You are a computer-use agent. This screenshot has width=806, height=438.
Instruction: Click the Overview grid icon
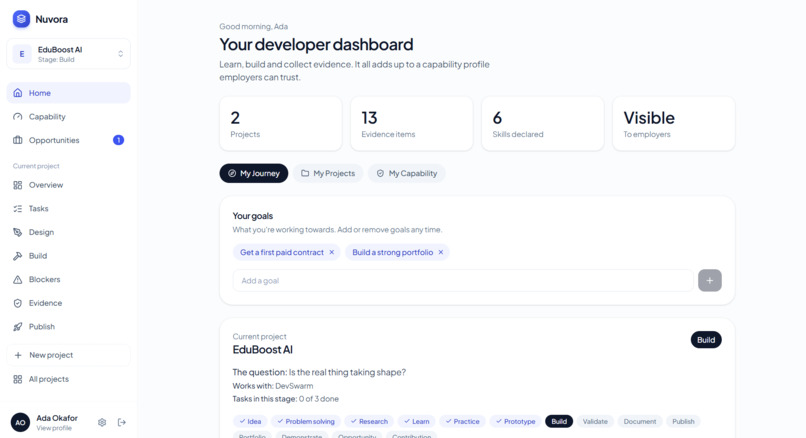point(17,185)
